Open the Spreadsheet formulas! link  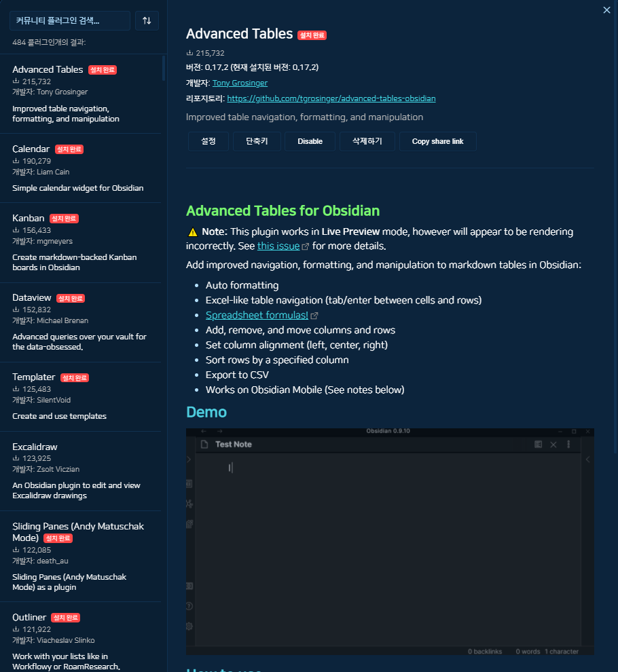257,315
